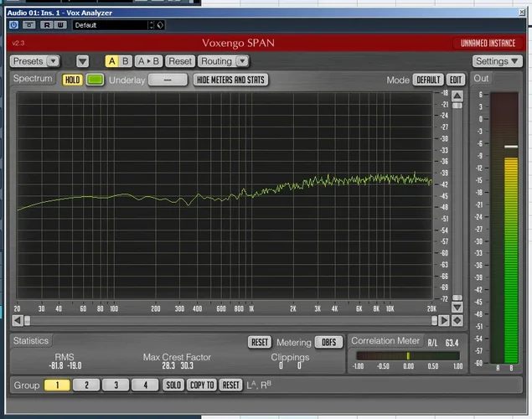Click the Unnamed Instance name field
Screen dimensions: 532x419
pyautogui.click(x=486, y=43)
